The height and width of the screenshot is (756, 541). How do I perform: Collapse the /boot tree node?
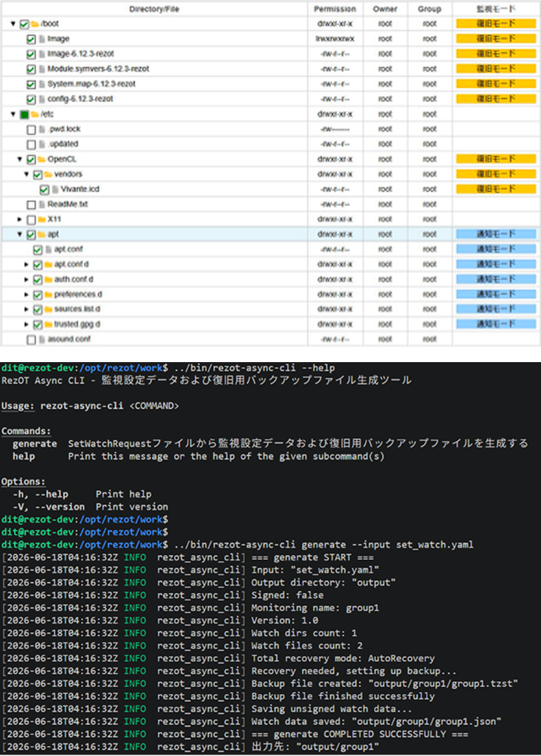tap(13, 23)
